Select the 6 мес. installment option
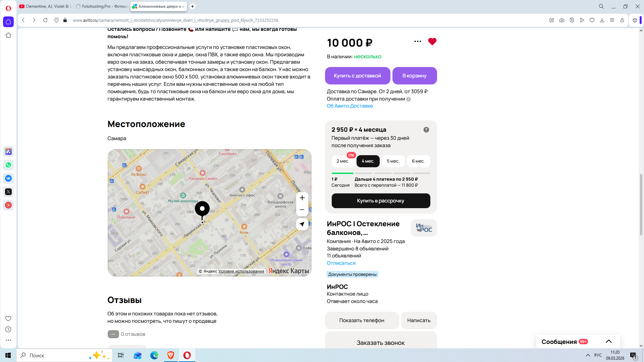Image resolution: width=644 pixels, height=362 pixels. pos(418,161)
